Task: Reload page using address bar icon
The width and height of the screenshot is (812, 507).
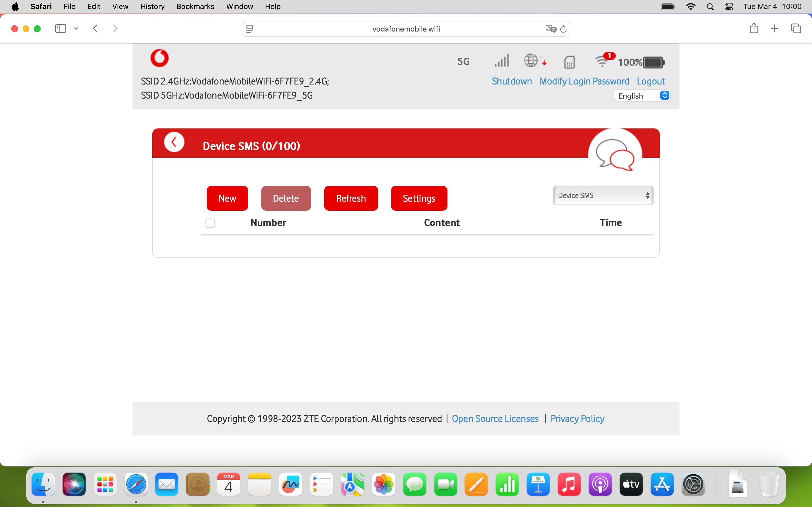Action: tap(564, 29)
